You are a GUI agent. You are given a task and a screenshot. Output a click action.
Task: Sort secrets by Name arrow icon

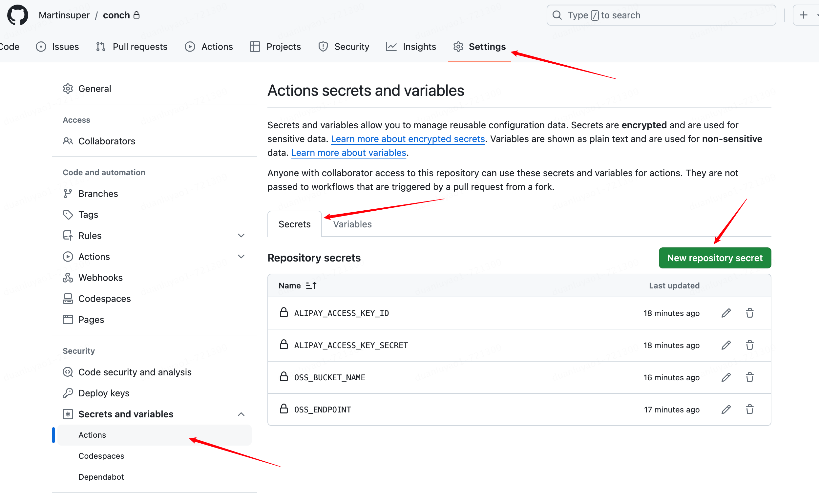[x=311, y=286]
